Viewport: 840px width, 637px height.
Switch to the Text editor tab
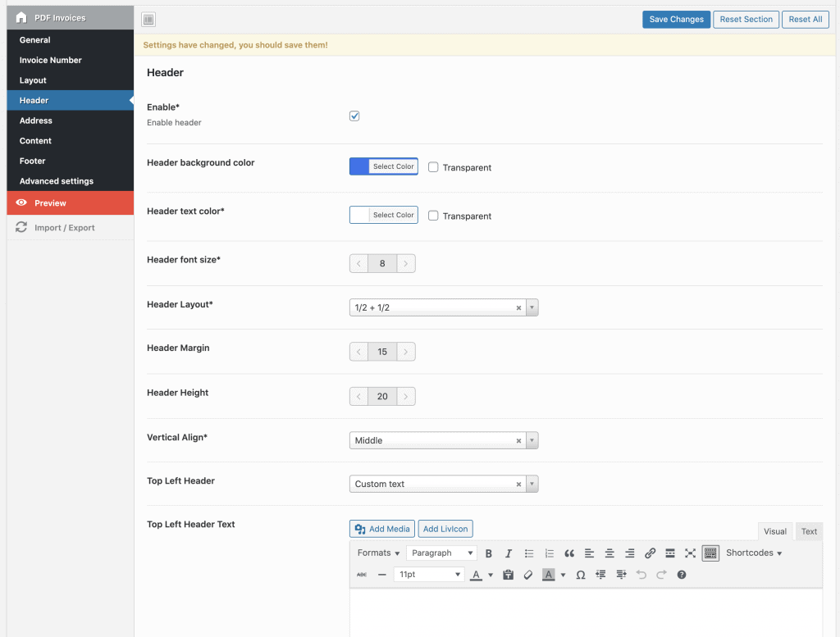(x=809, y=531)
